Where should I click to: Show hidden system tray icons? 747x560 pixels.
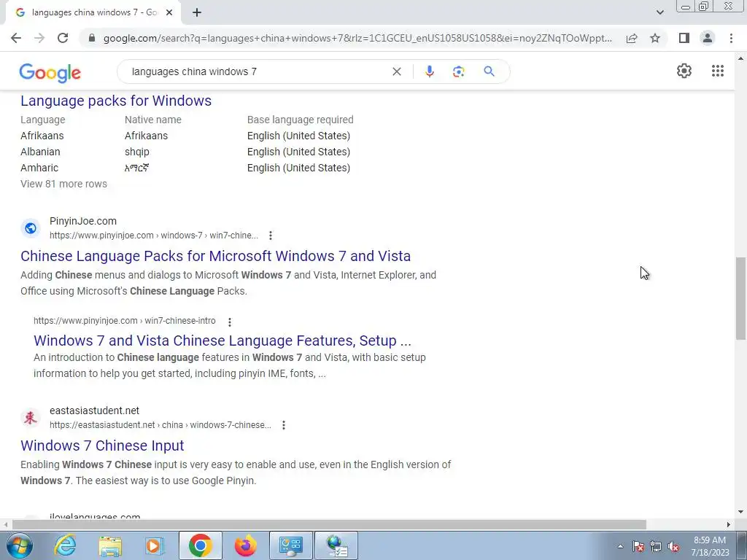(x=620, y=546)
